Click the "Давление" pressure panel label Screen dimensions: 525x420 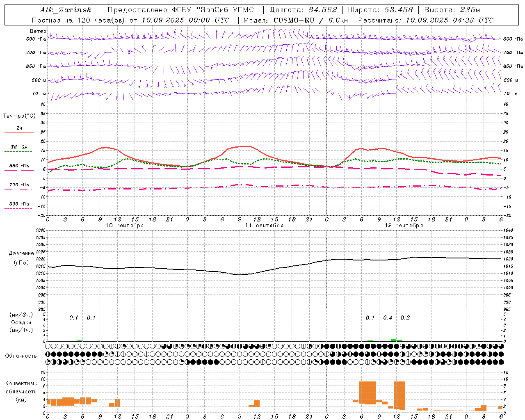(x=21, y=253)
